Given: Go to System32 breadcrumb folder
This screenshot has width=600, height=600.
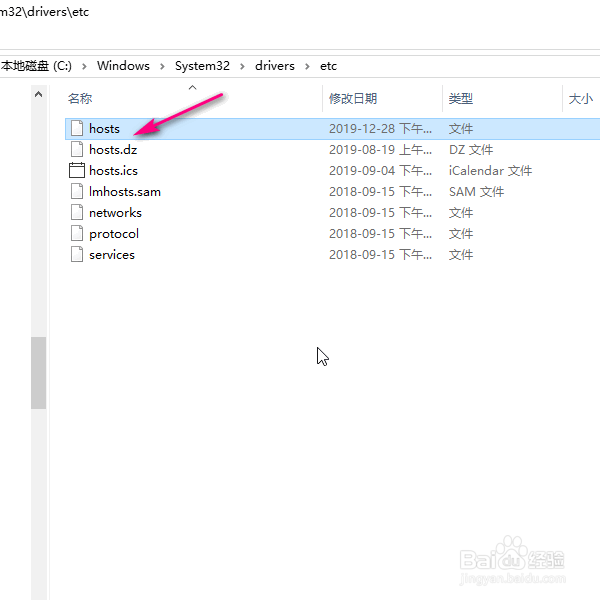Looking at the screenshot, I should coord(202,66).
